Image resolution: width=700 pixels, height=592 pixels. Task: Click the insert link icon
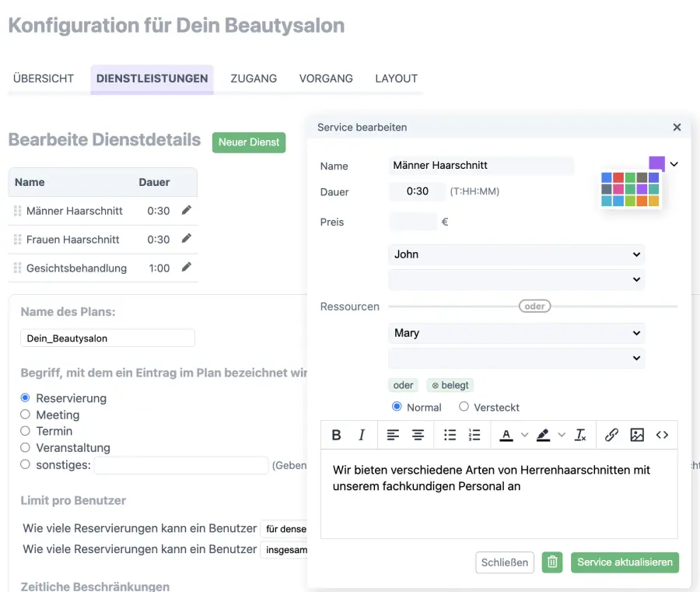pos(611,435)
